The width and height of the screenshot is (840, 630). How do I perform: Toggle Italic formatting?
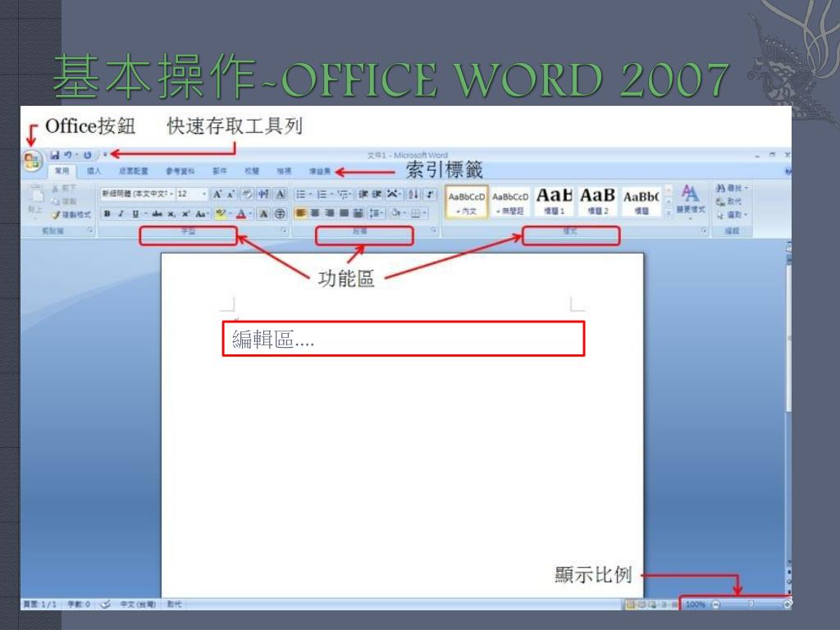[121, 214]
